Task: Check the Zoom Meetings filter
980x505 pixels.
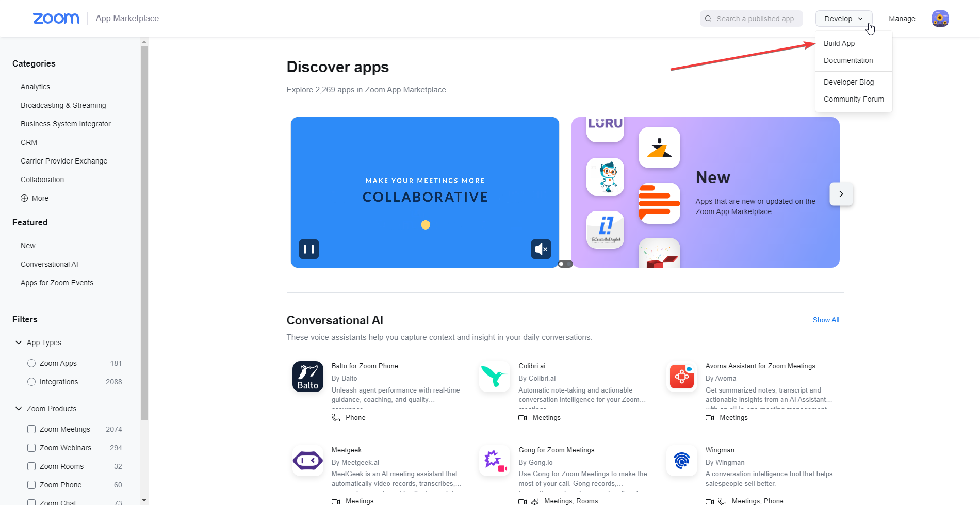Action: click(x=31, y=429)
